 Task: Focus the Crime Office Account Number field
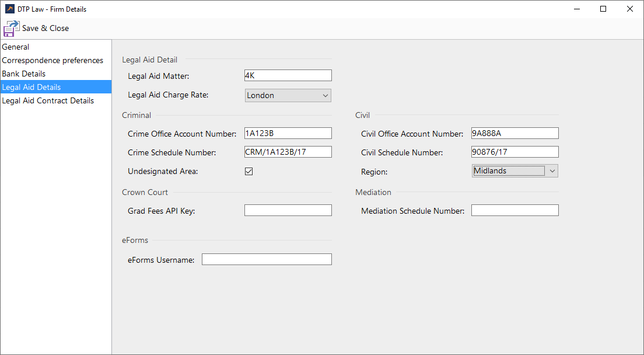[x=288, y=133]
